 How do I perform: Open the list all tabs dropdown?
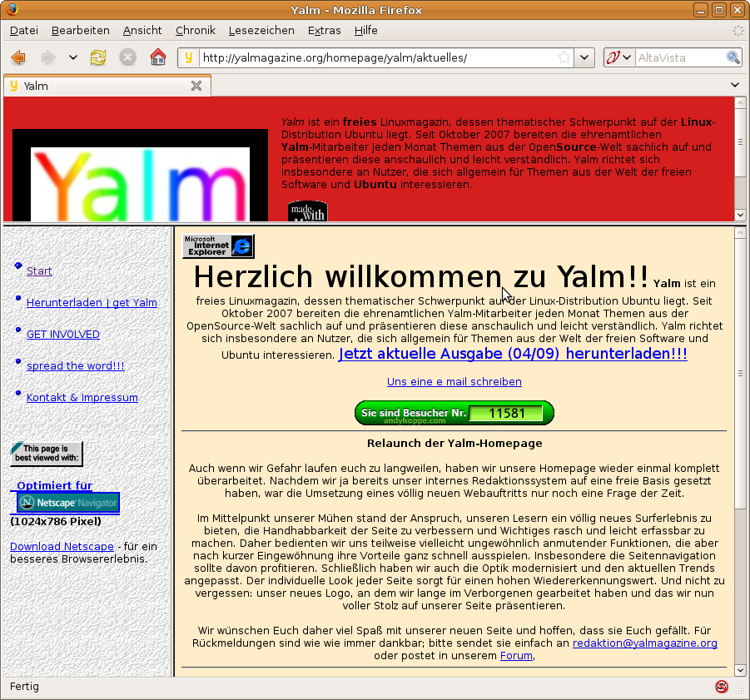pyautogui.click(x=735, y=85)
